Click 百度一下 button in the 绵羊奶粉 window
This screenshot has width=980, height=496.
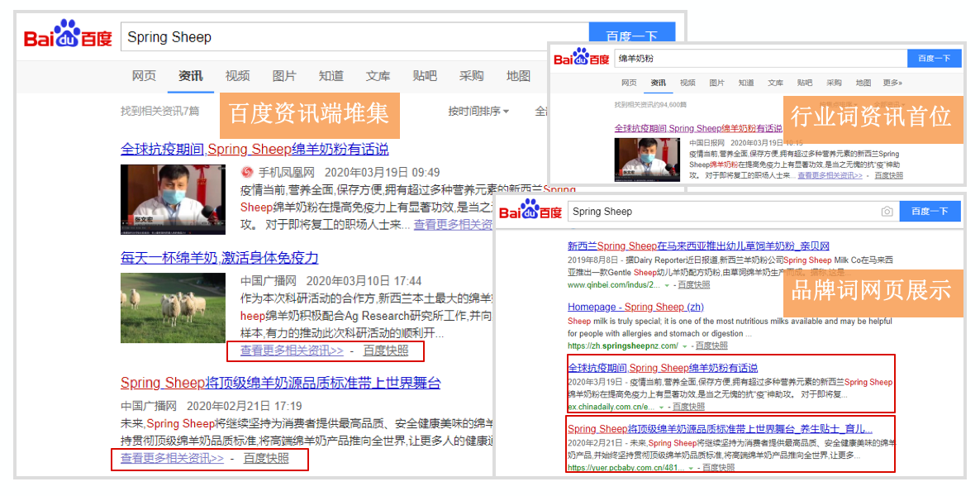point(935,58)
